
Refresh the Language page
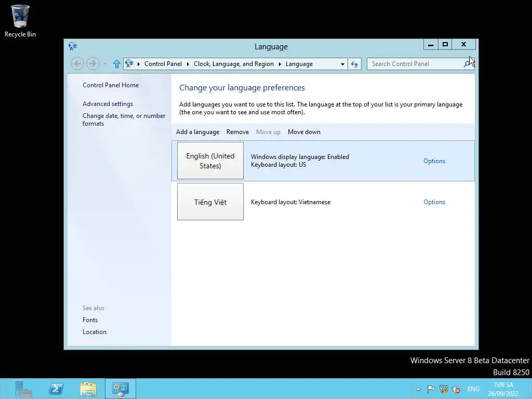[354, 64]
